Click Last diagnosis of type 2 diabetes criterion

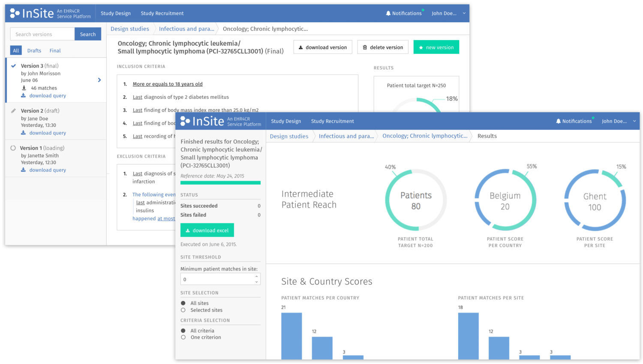coord(181,97)
